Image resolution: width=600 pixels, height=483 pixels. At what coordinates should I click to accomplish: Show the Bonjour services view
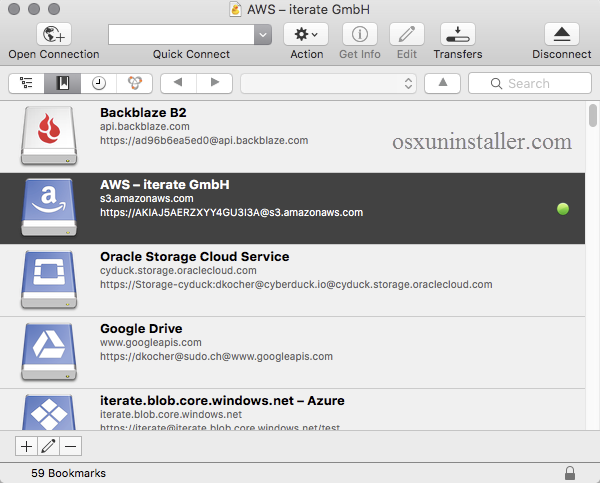[134, 83]
